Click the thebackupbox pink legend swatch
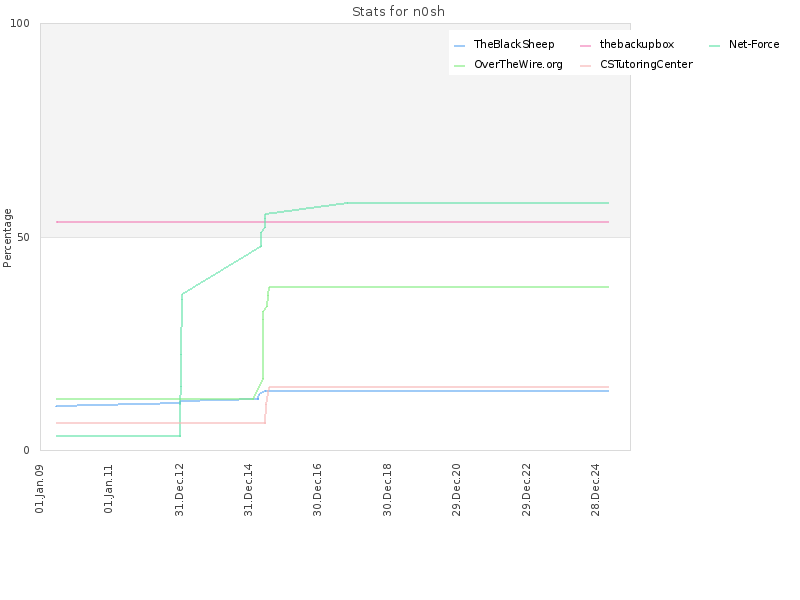800x600 pixels. point(585,46)
